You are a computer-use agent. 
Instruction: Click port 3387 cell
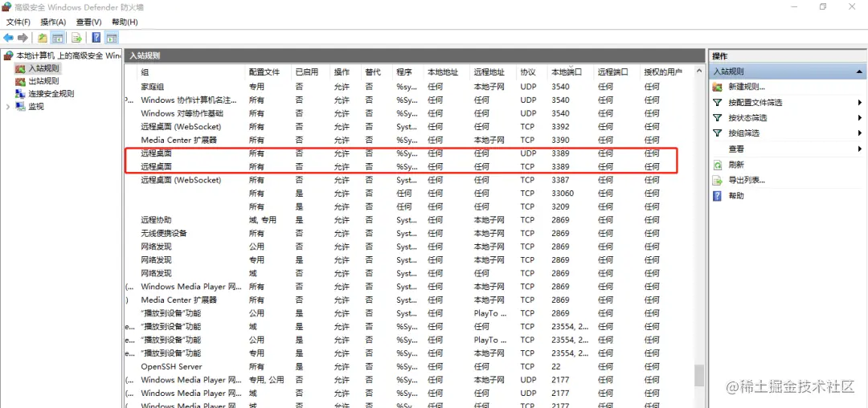coord(560,180)
